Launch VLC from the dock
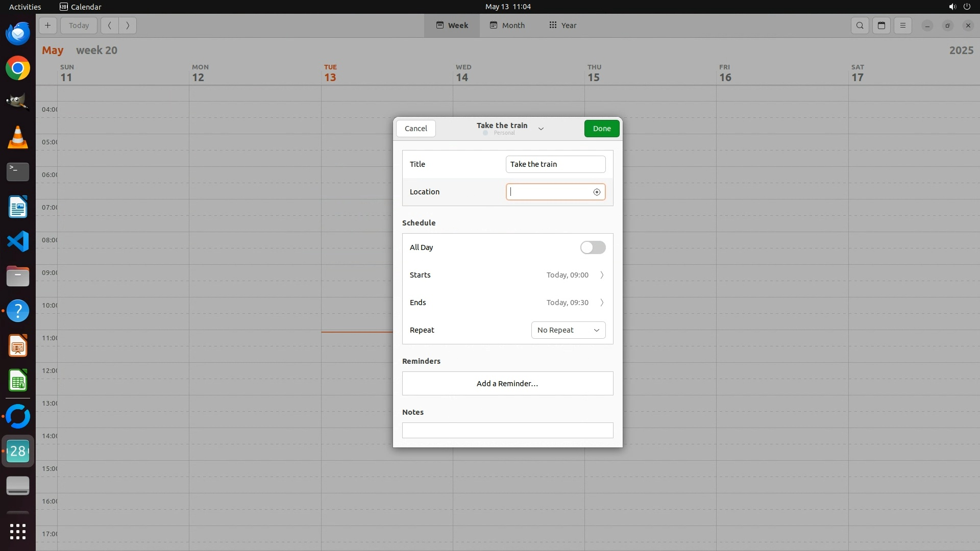980x551 pixels. (x=18, y=138)
